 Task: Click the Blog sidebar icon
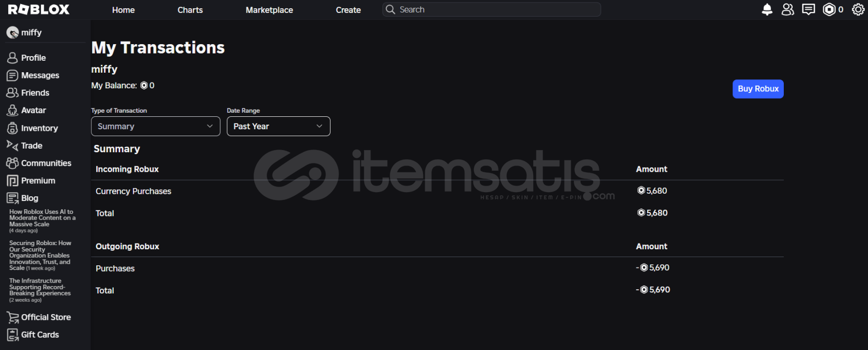point(12,198)
